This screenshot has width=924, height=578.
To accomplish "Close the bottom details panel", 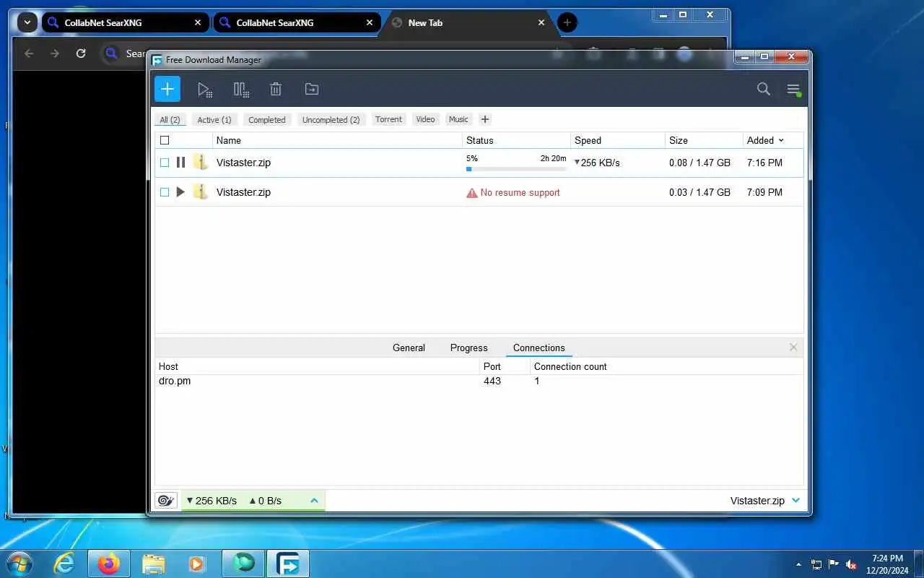I will click(793, 348).
